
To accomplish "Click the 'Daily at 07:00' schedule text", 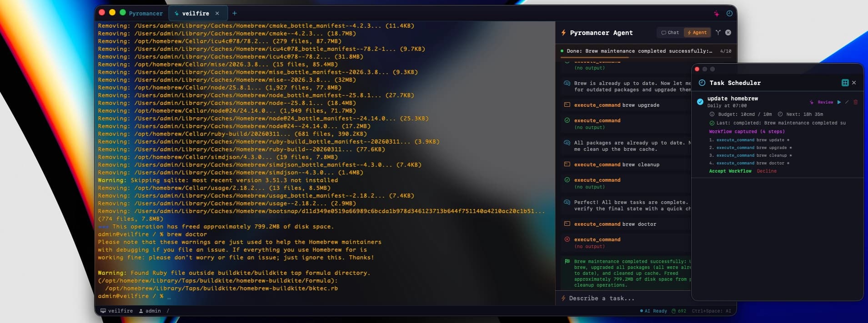I will pyautogui.click(x=727, y=106).
